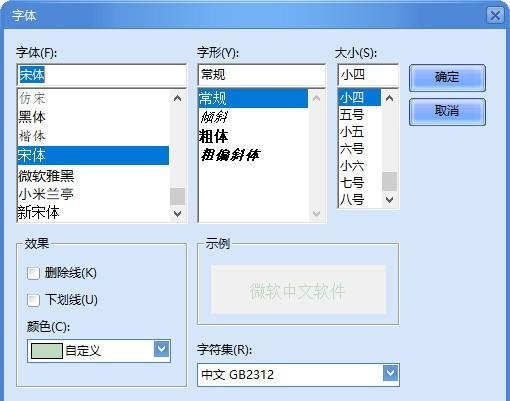The height and width of the screenshot is (401, 510).
Task: Enable the 下划线(U) checkbox
Action: 33,300
